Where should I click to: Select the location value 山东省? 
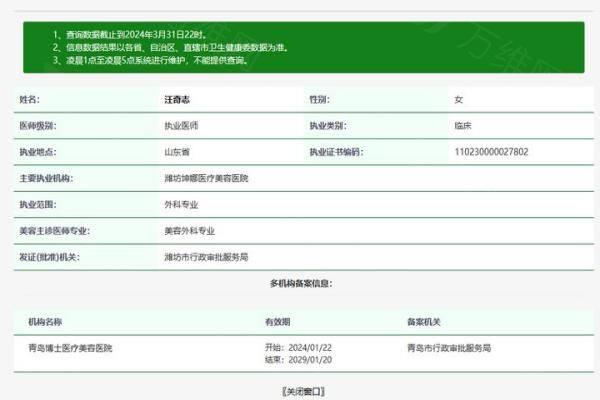177,152
